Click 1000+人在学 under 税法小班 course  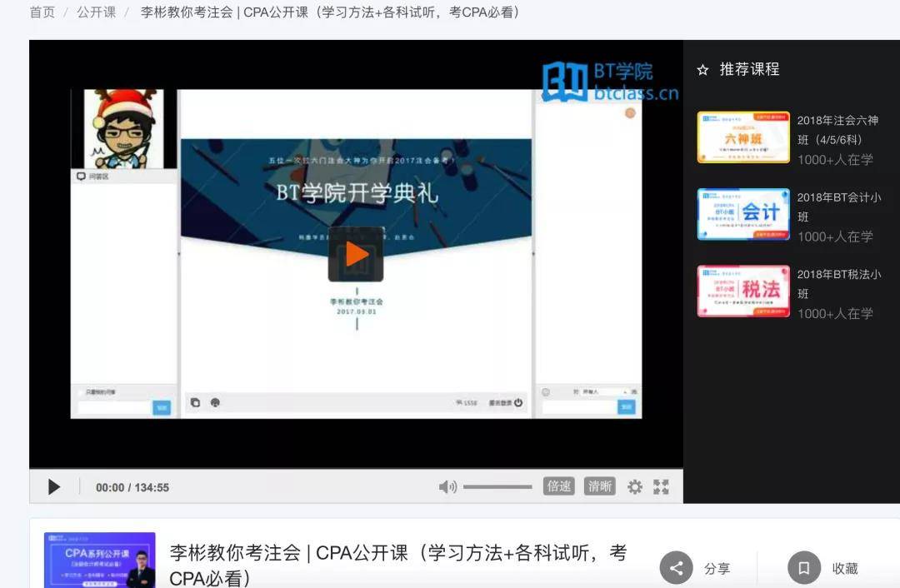coord(835,313)
